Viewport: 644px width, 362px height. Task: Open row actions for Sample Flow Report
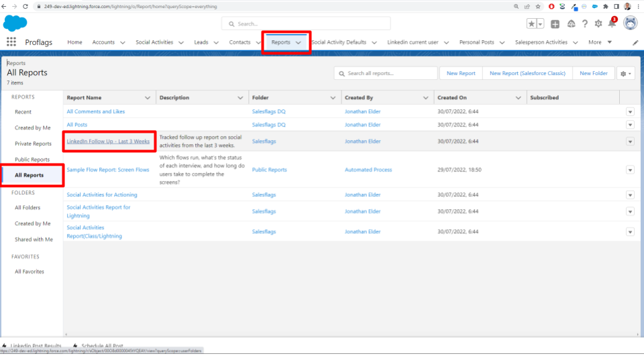click(630, 170)
